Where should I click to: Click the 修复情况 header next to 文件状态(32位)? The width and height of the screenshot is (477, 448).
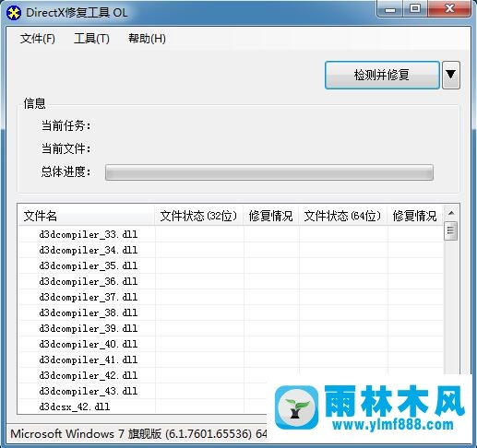tap(271, 216)
